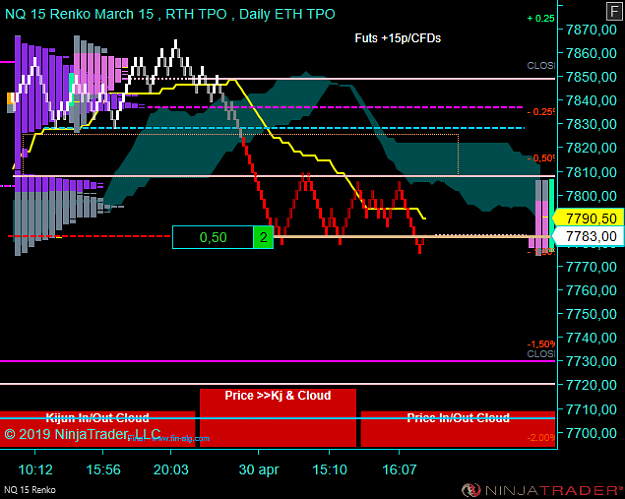
Task: Click the 'NQ 15 Renko' label at bottom-left
Action: (x=30, y=490)
